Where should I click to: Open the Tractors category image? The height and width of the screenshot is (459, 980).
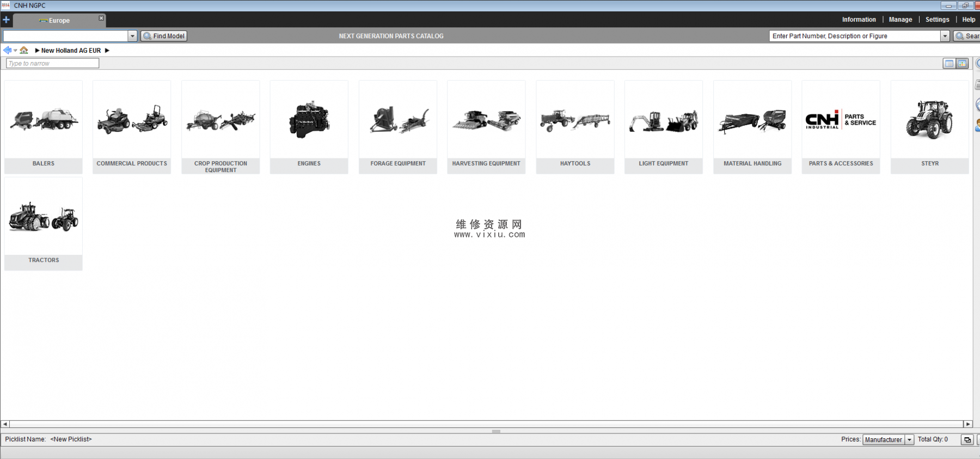tap(44, 216)
